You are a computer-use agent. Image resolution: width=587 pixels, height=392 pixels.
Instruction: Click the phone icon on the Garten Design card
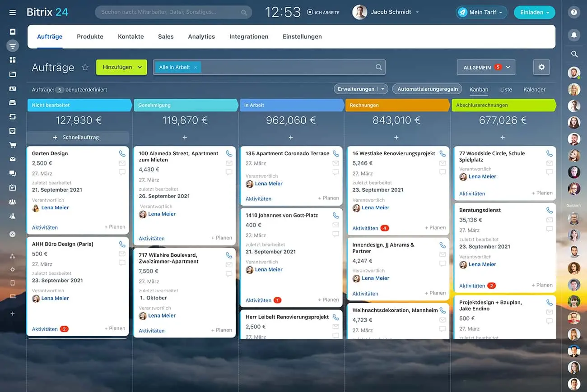tap(122, 153)
